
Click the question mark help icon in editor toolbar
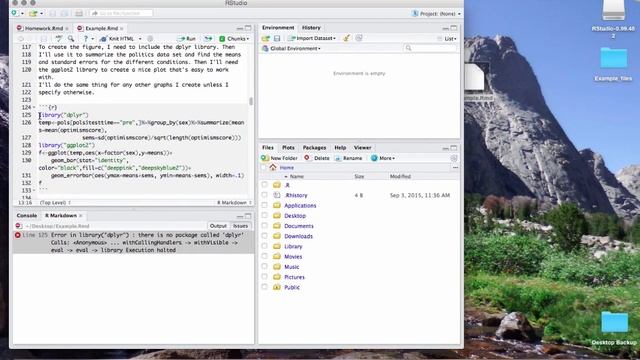tap(85, 38)
